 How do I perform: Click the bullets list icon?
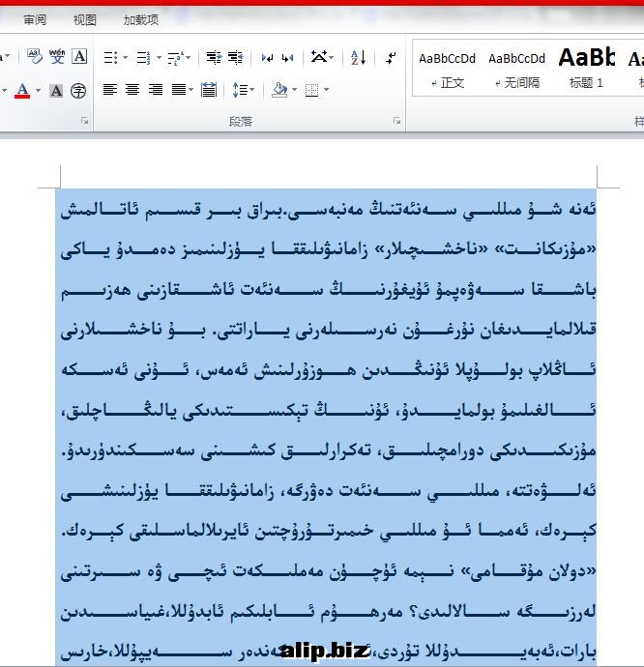[x=108, y=58]
